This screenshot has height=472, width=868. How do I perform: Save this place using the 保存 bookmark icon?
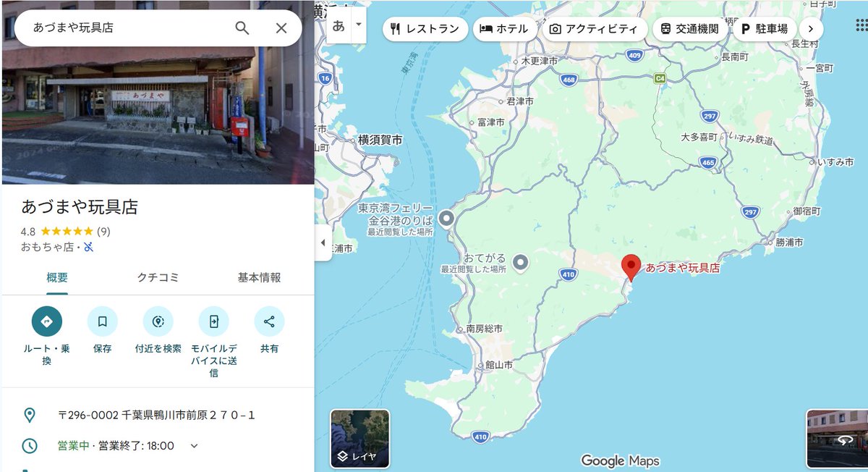point(102,320)
